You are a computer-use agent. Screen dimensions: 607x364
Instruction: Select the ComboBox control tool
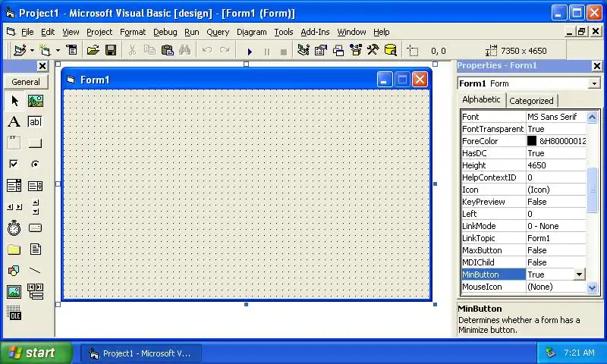[x=14, y=186]
